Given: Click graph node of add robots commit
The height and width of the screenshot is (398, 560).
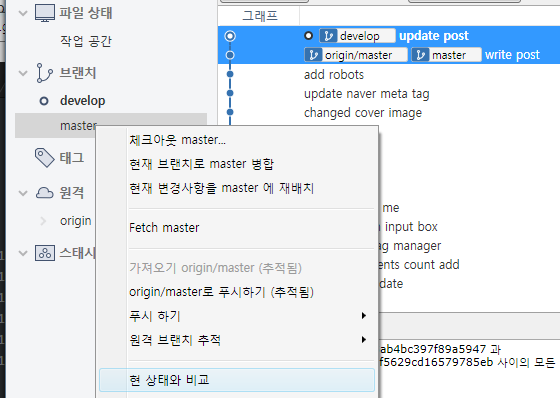Looking at the screenshot, I should click(230, 74).
